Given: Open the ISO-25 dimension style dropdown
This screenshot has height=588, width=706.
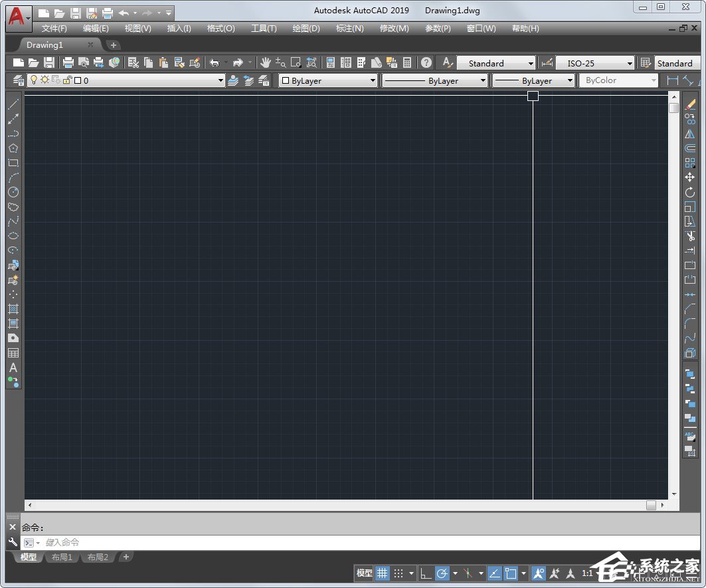Looking at the screenshot, I should click(x=630, y=62).
